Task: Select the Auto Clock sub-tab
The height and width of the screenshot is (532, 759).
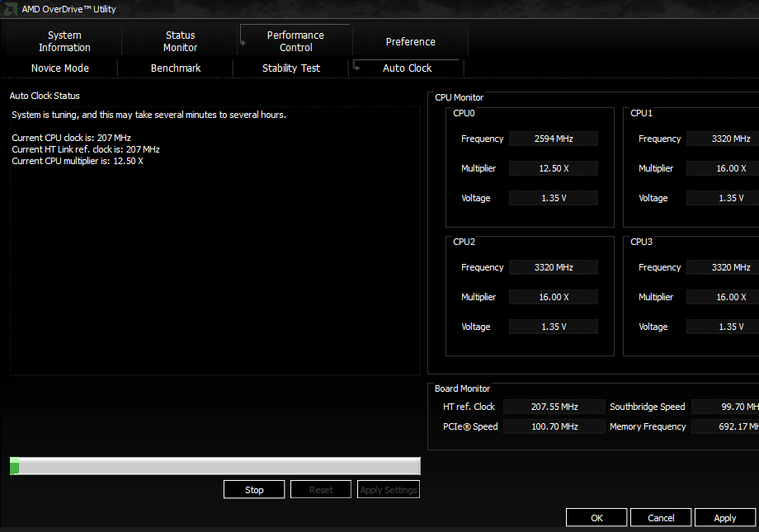Action: click(x=407, y=68)
